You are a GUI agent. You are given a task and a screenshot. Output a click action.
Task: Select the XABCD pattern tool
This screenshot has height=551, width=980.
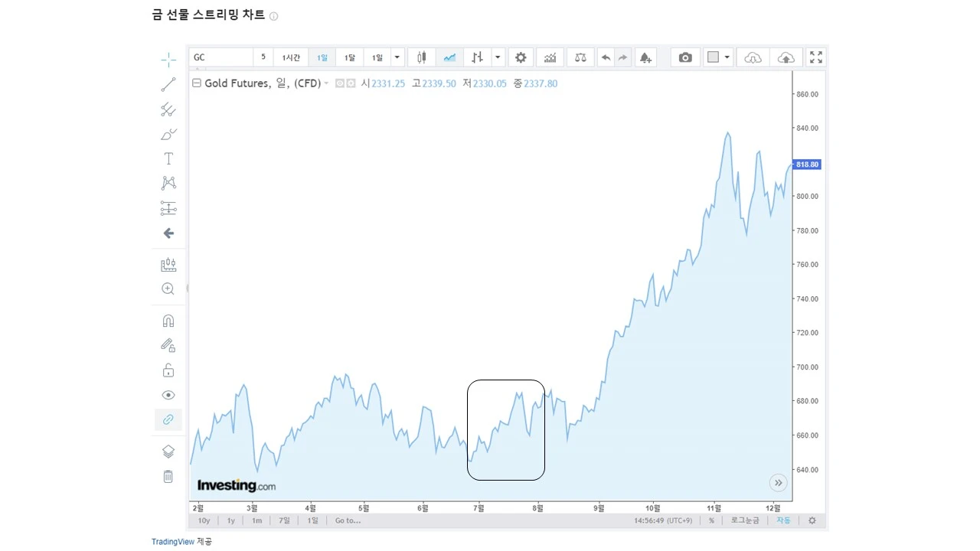pyautogui.click(x=168, y=183)
